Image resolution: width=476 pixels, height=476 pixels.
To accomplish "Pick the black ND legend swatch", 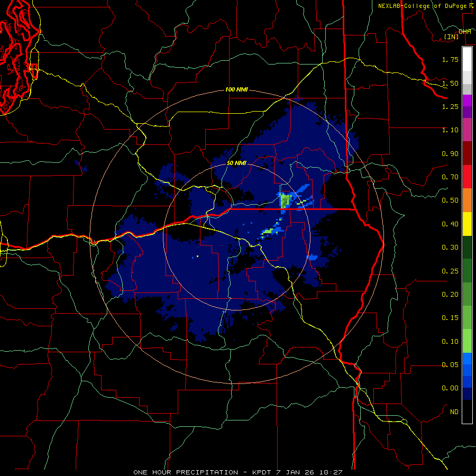I will (467, 411).
